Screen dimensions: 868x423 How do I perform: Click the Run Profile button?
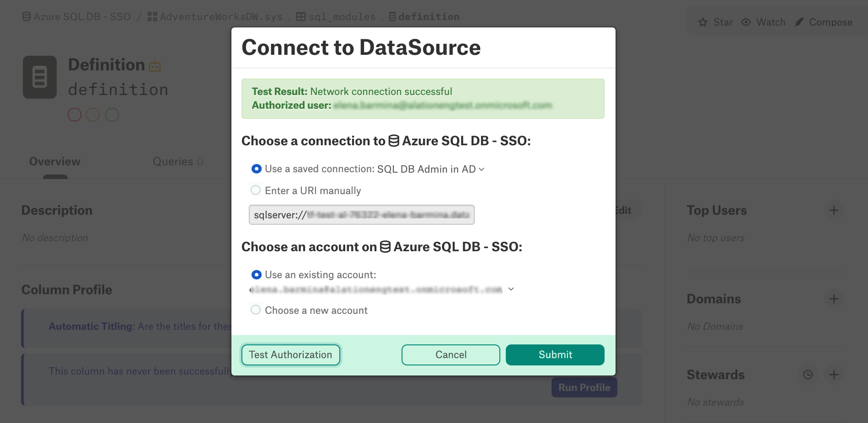(x=584, y=387)
